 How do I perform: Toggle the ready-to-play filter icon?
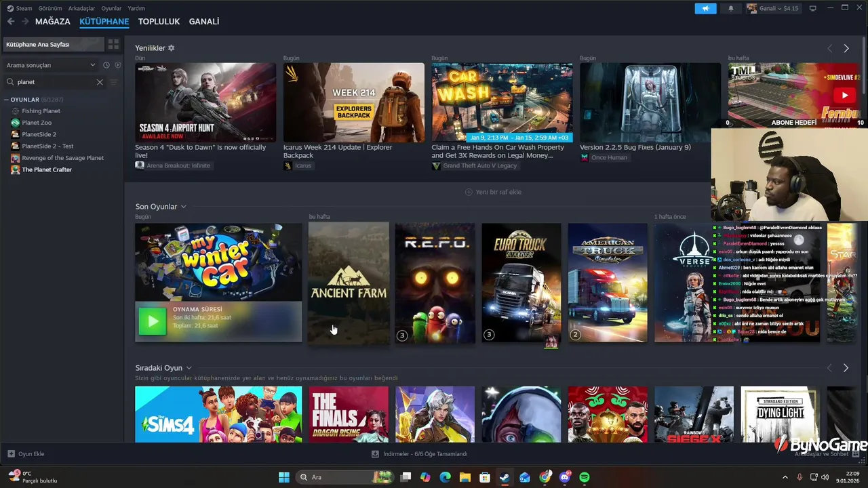click(118, 65)
